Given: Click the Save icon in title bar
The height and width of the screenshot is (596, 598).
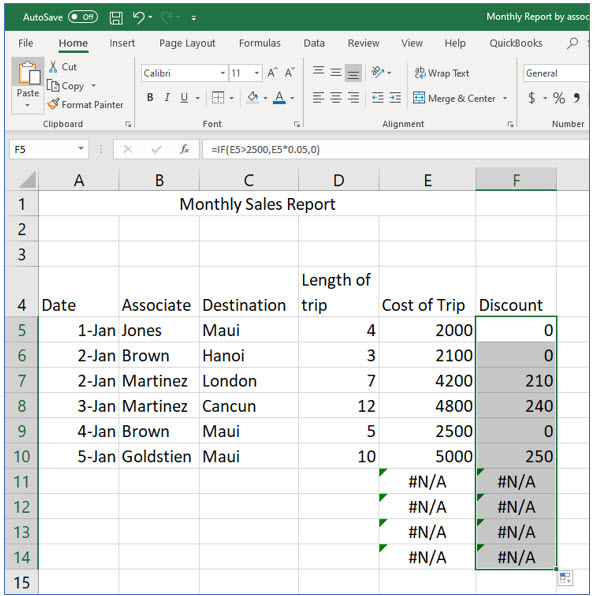Looking at the screenshot, I should coord(116,18).
